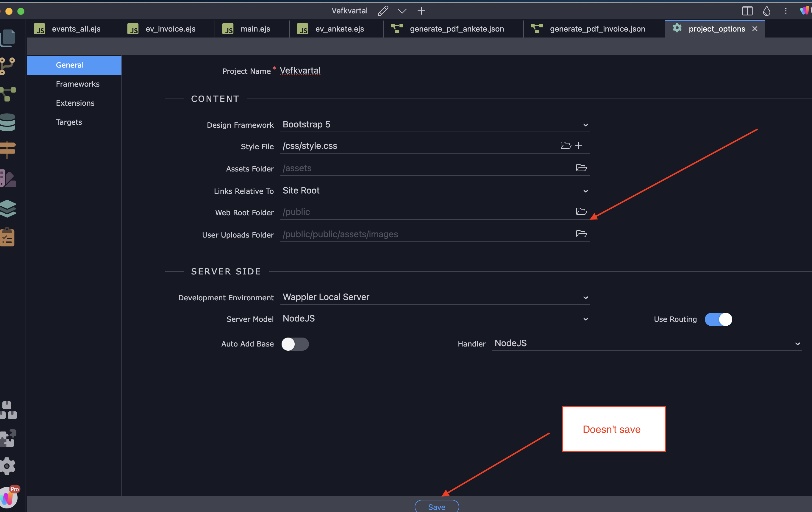Open the Project Assets blocks icon
Image resolution: width=812 pixels, height=512 pixels.
pos(8,410)
